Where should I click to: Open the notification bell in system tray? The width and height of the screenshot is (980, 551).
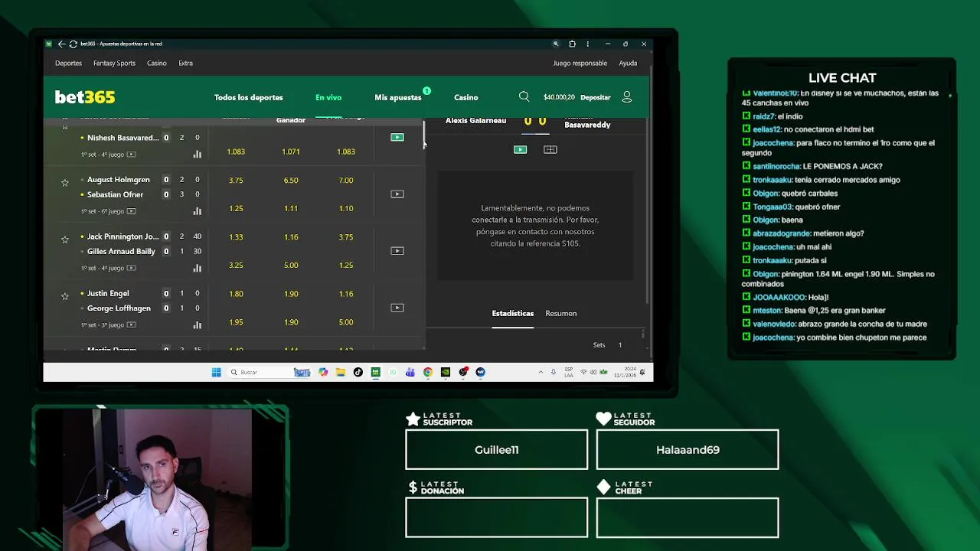(x=642, y=372)
